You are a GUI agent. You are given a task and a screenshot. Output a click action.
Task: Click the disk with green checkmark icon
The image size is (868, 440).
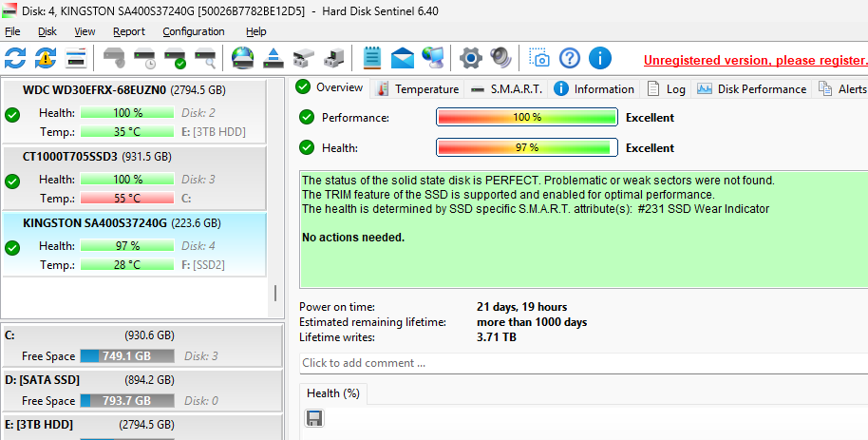(175, 58)
